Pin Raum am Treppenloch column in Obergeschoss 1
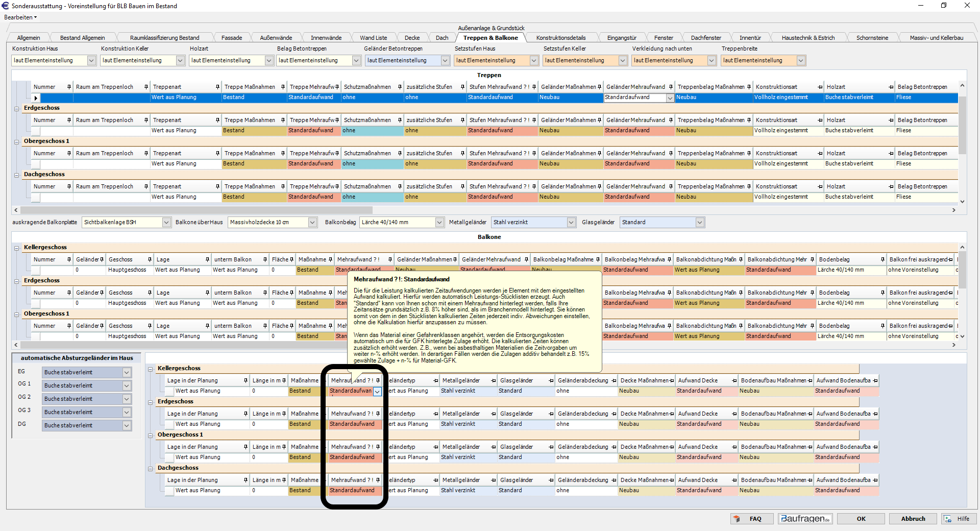 [x=146, y=154]
